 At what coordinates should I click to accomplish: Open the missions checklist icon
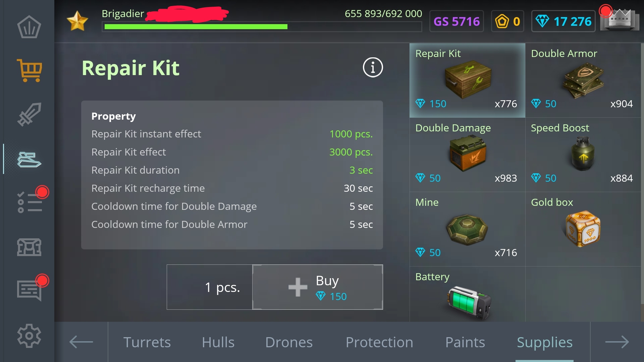(30, 202)
